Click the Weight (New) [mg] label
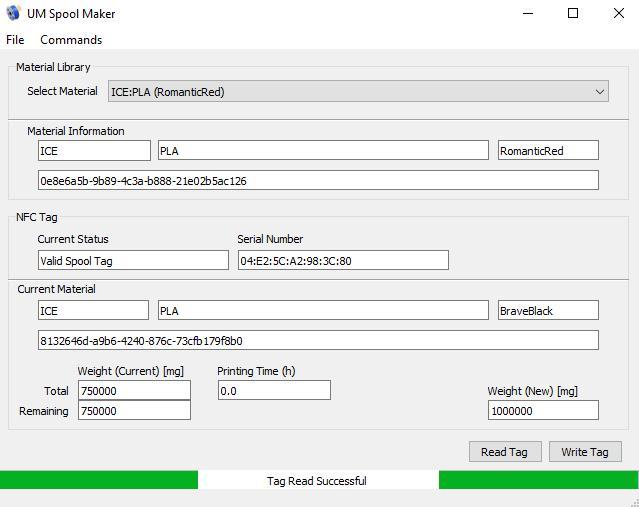 pos(533,391)
